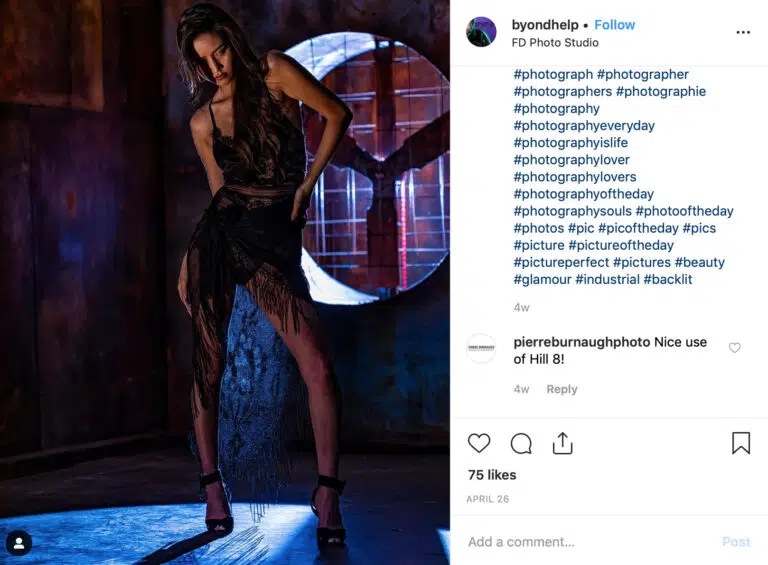Open FD Photo Studio location
Image resolution: width=768 pixels, height=565 pixels.
point(555,43)
